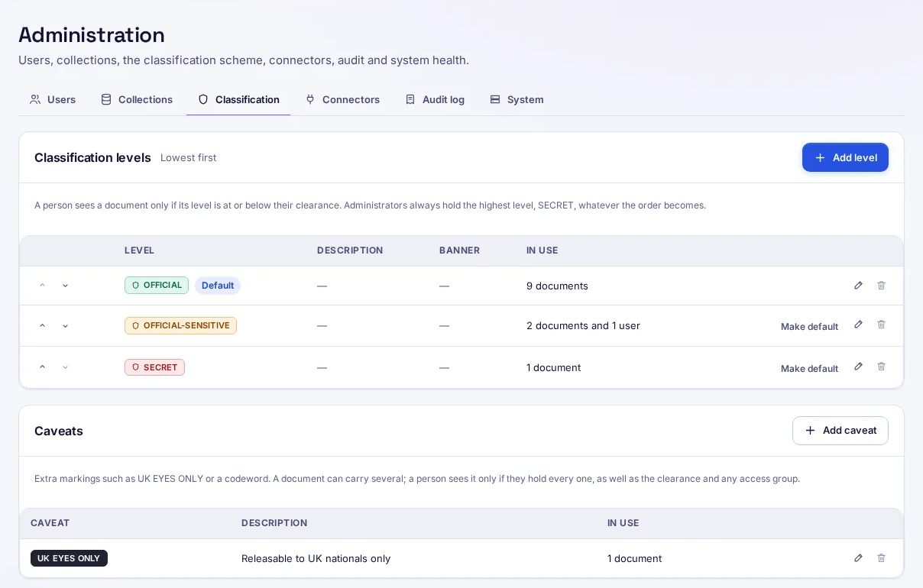
Task: Go to the System tab
Action: (x=517, y=99)
